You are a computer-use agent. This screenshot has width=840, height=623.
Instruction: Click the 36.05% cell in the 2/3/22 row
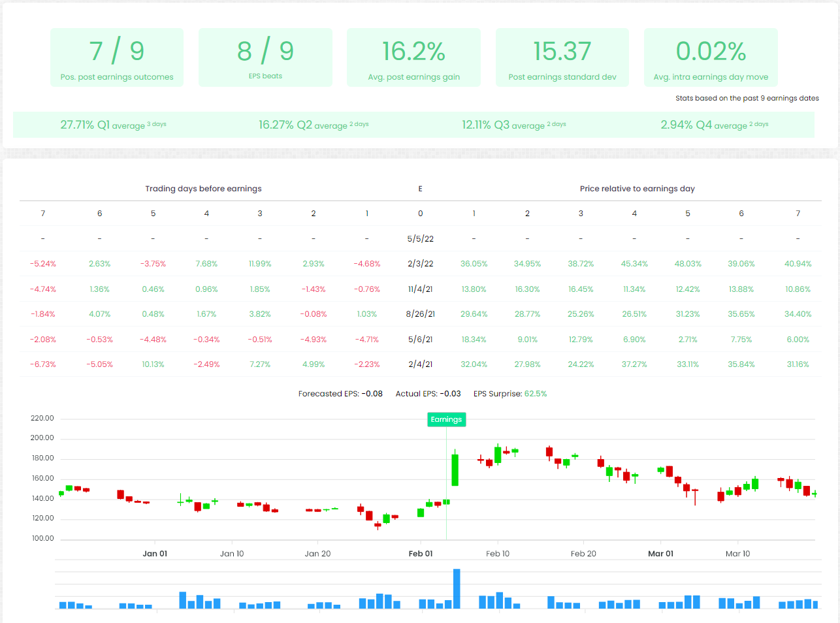coord(474,264)
